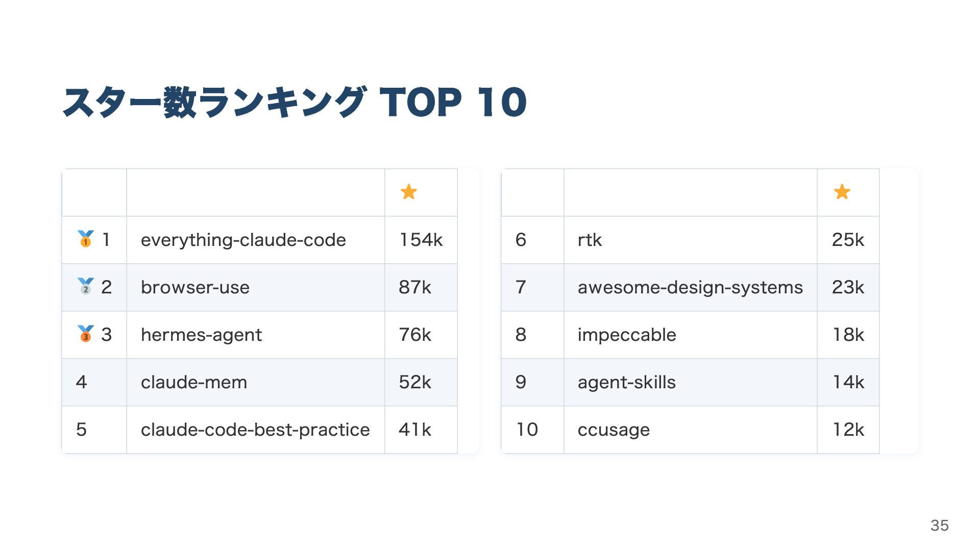This screenshot has height=551, width=980.
Task: Select claude-code-best-practice in the table
Action: [255, 430]
